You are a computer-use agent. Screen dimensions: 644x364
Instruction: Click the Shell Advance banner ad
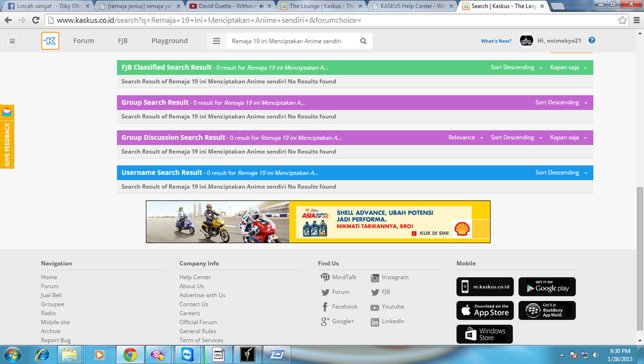318,222
